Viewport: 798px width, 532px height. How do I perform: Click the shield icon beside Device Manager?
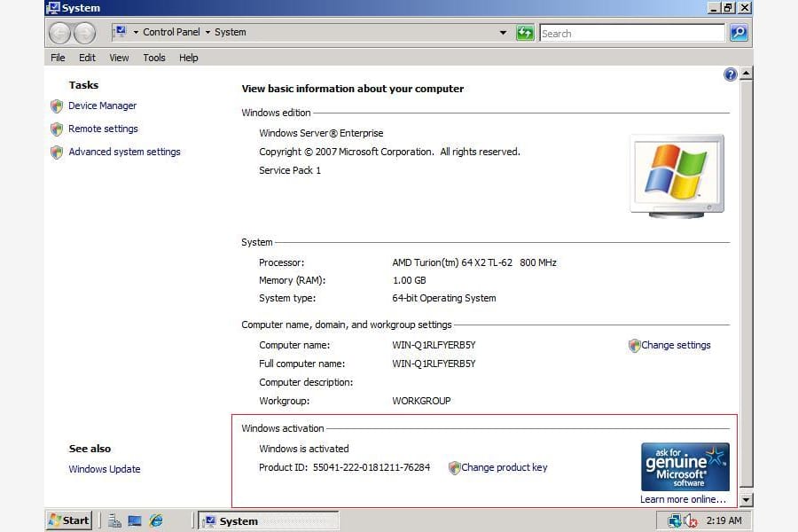[x=57, y=106]
